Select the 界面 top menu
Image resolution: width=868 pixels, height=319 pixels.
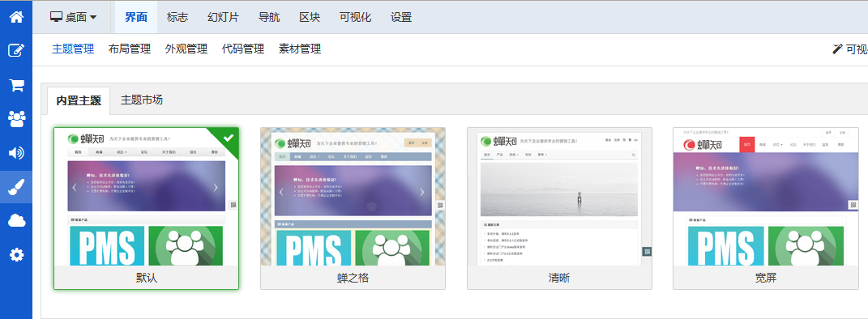136,17
